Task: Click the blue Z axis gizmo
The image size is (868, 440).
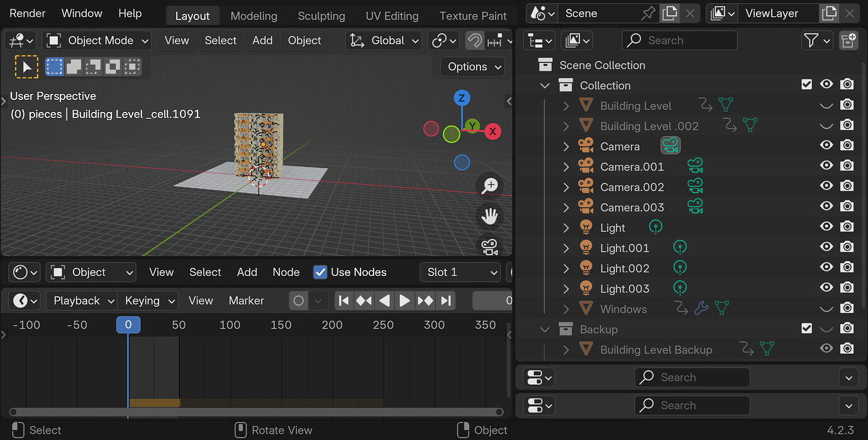Action: (x=462, y=98)
